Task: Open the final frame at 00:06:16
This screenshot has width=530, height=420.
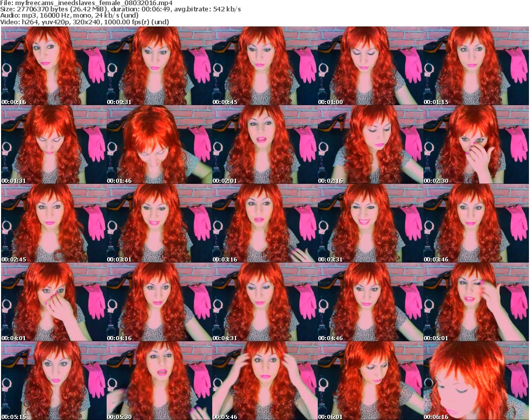Action: tap(476, 381)
